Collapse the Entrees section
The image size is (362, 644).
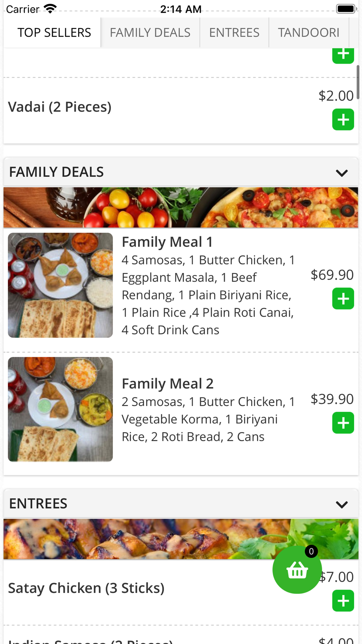coord(341,504)
